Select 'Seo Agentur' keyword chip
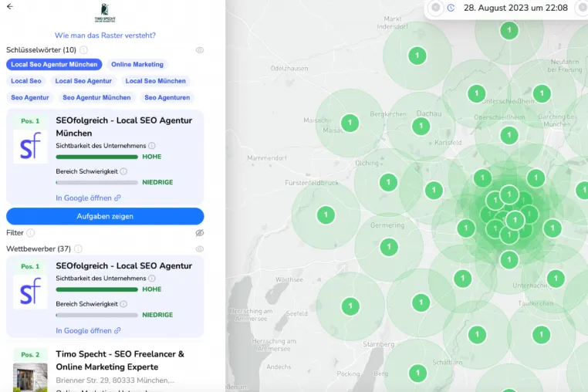Screen dimensions: 588x392 click(x=30, y=97)
